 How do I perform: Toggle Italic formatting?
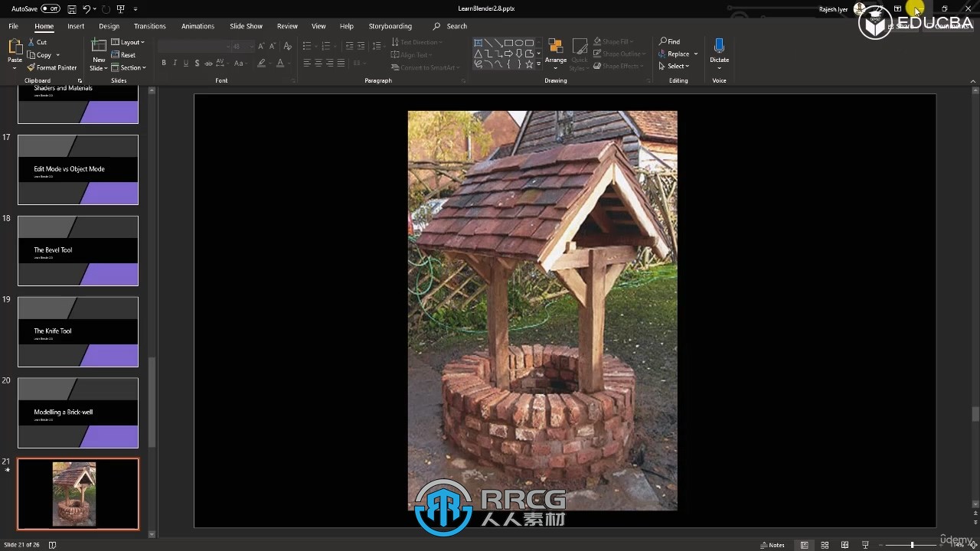click(175, 64)
